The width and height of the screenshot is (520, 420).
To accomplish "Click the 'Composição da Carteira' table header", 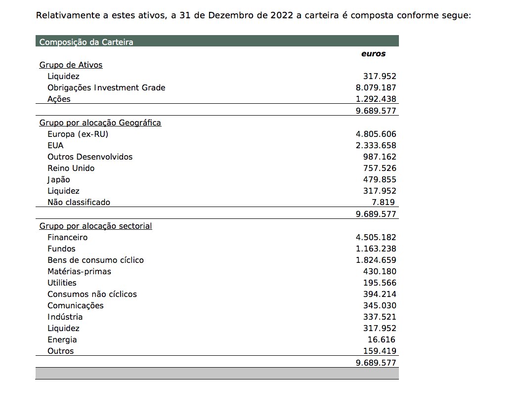I will pos(217,41).
